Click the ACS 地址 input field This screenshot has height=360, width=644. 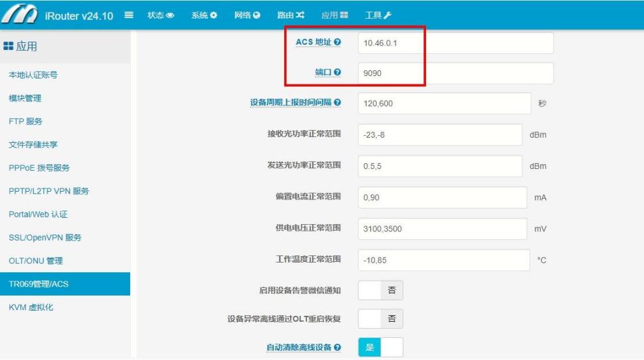(x=455, y=43)
